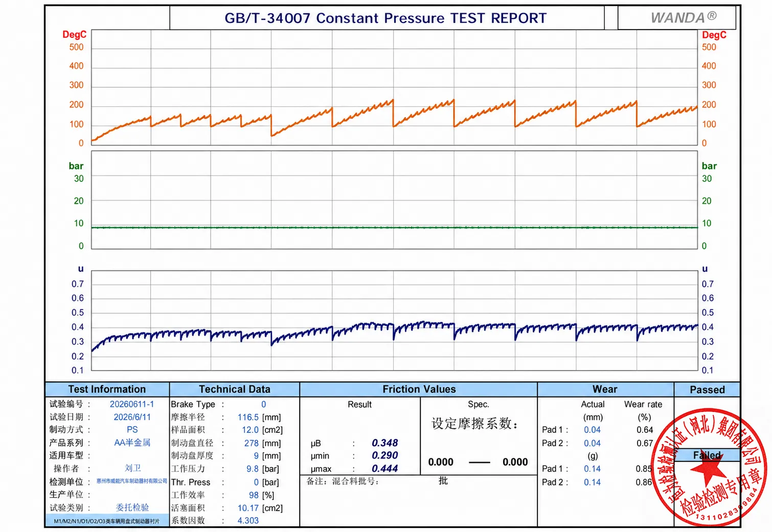The height and width of the screenshot is (532, 772).
Task: Click wear rate value "0.64"
Action: click(645, 430)
